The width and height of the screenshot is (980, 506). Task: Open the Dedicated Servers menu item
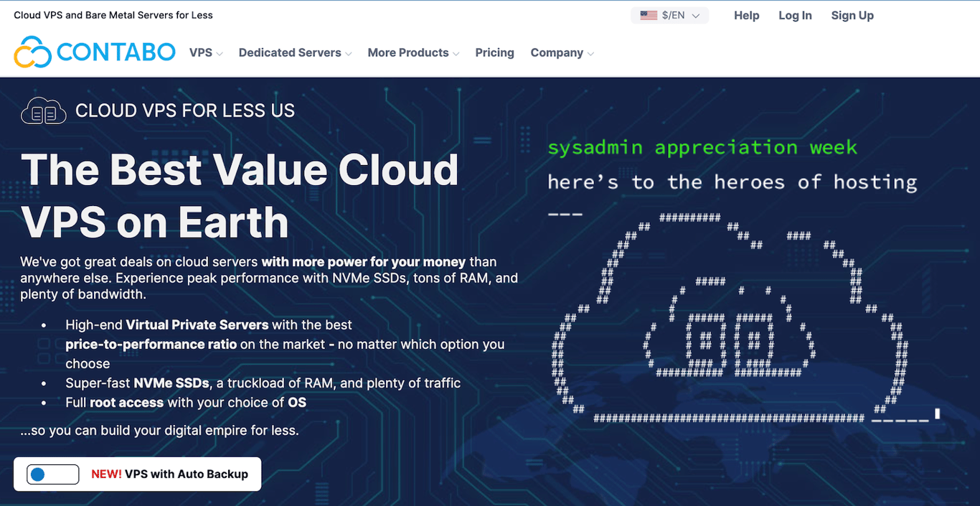click(290, 52)
